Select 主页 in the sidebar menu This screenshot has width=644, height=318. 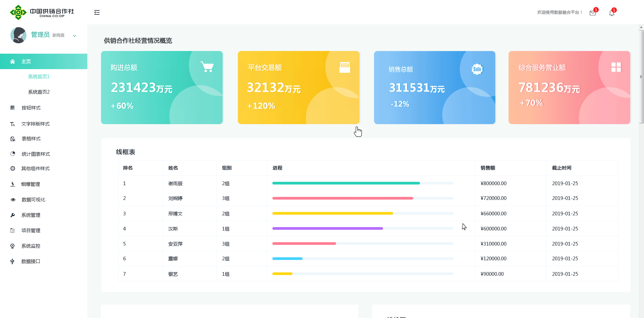(44, 61)
